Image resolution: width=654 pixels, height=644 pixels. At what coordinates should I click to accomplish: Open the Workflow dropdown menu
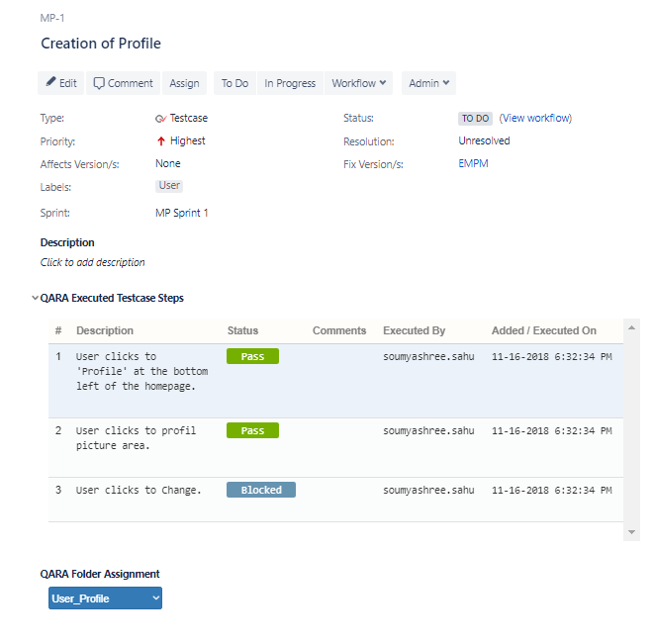359,83
